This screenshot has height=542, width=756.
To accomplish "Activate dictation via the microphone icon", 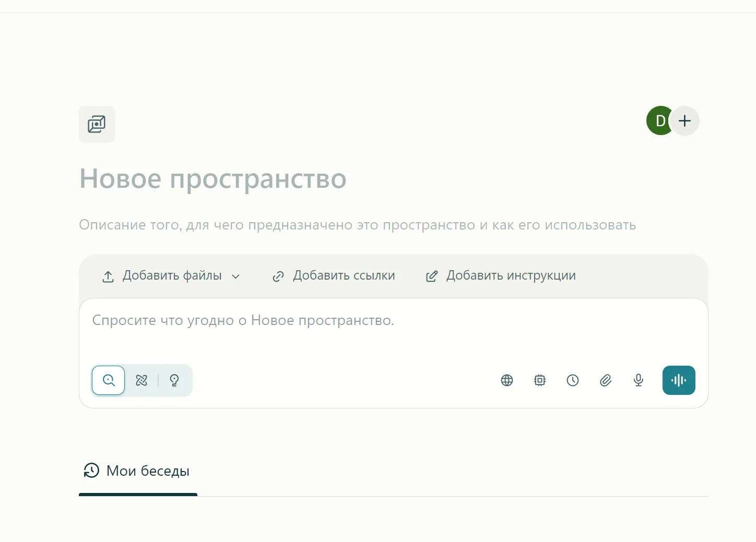I will [x=638, y=380].
